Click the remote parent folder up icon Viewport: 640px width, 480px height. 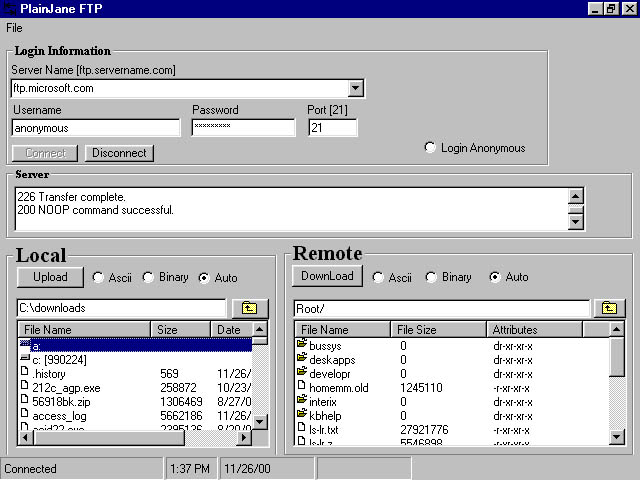[607, 308]
